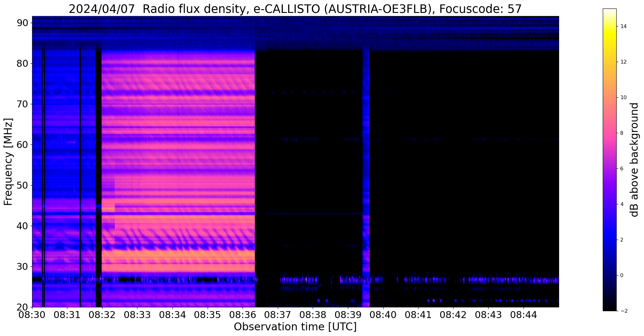
Task: Click the 08:38 time tick label
Action: (x=313, y=315)
